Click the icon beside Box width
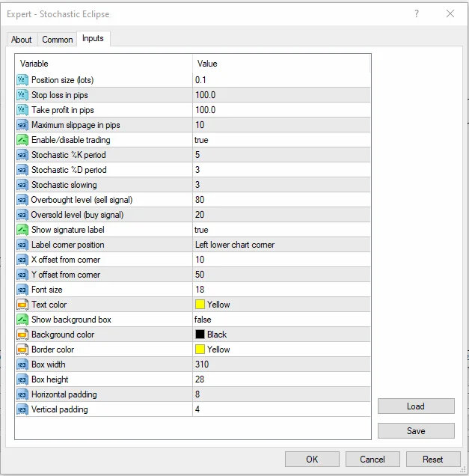 22,364
